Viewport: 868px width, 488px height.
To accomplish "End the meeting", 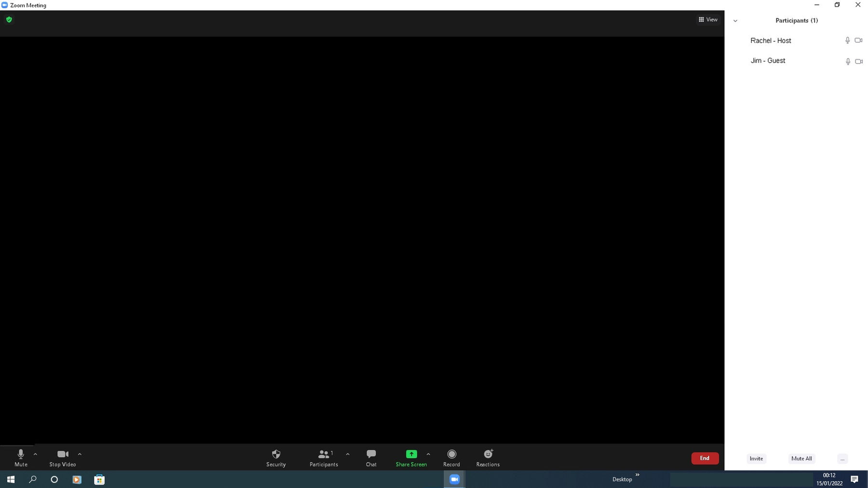I will [x=705, y=458].
